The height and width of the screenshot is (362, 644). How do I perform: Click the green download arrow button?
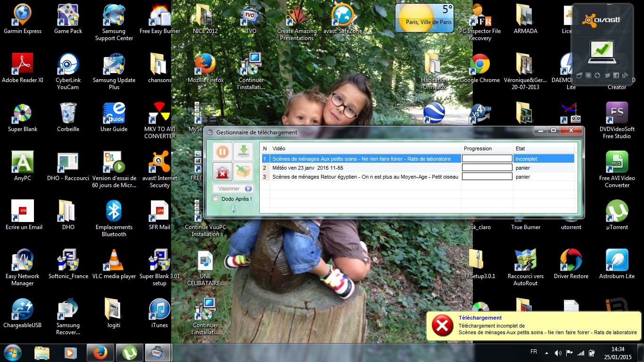[243, 152]
